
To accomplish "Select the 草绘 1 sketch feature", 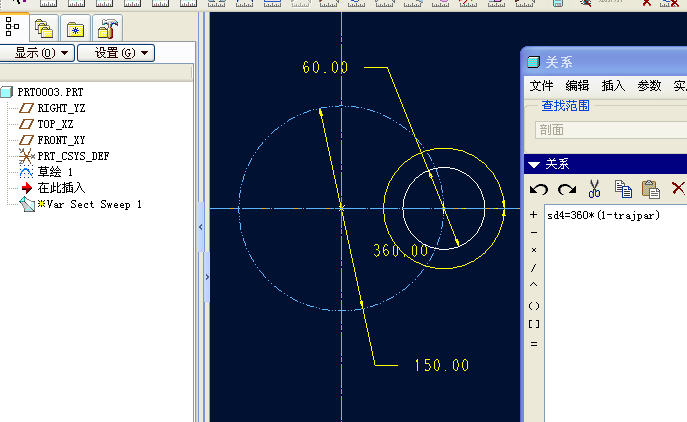I will [x=55, y=172].
